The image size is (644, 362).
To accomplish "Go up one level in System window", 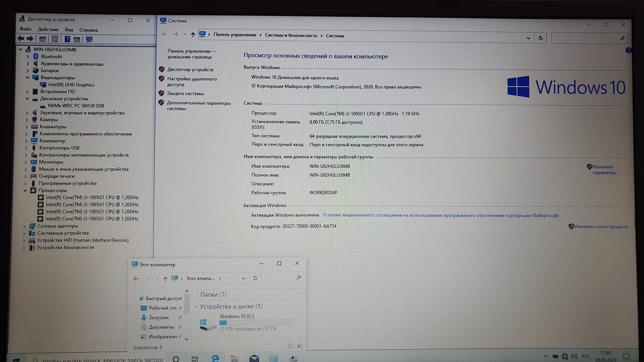I will click(x=193, y=35).
